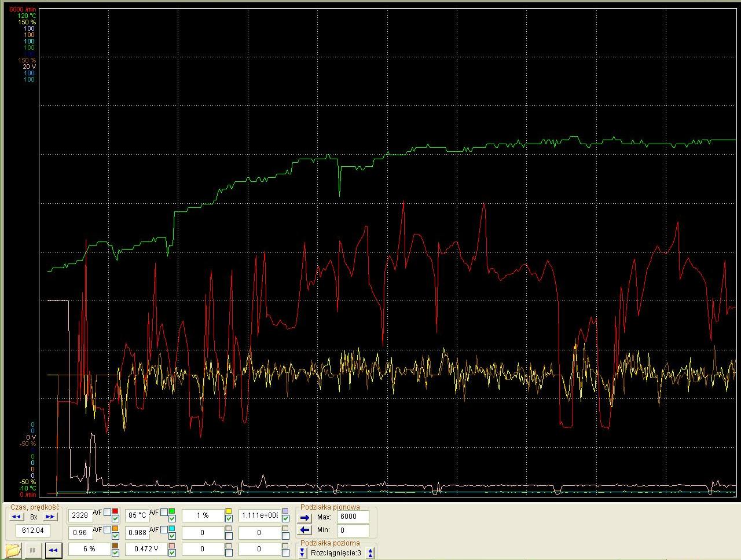Click the '120 °C' axis label
Viewport: 741px width, 560px height.
pos(27,16)
